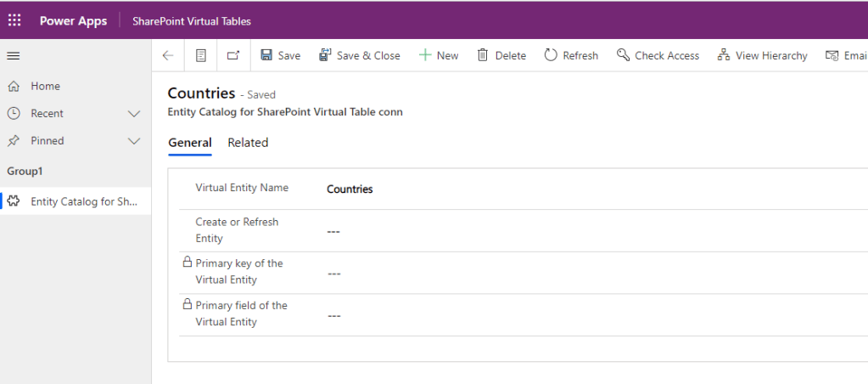
Task: Collapse the hamburger navigation menu
Action: tap(14, 56)
